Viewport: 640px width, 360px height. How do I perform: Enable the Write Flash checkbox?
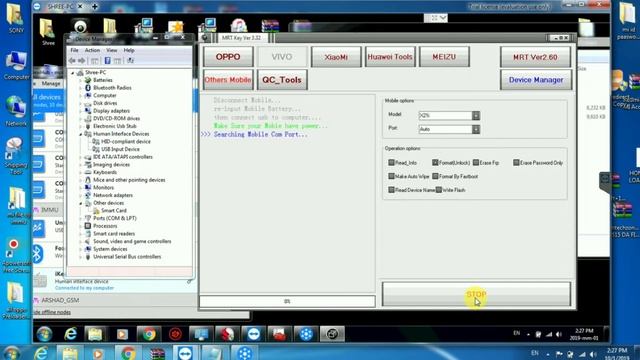tap(439, 190)
